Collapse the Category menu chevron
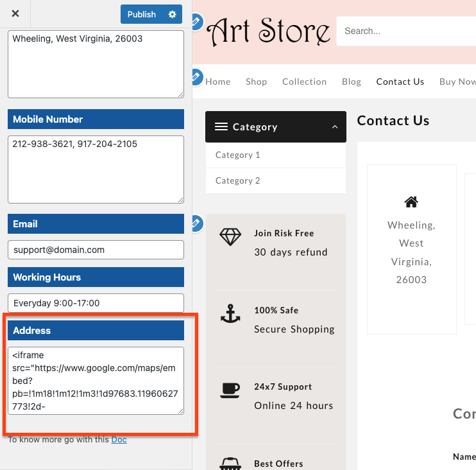The width and height of the screenshot is (476, 470). click(335, 127)
